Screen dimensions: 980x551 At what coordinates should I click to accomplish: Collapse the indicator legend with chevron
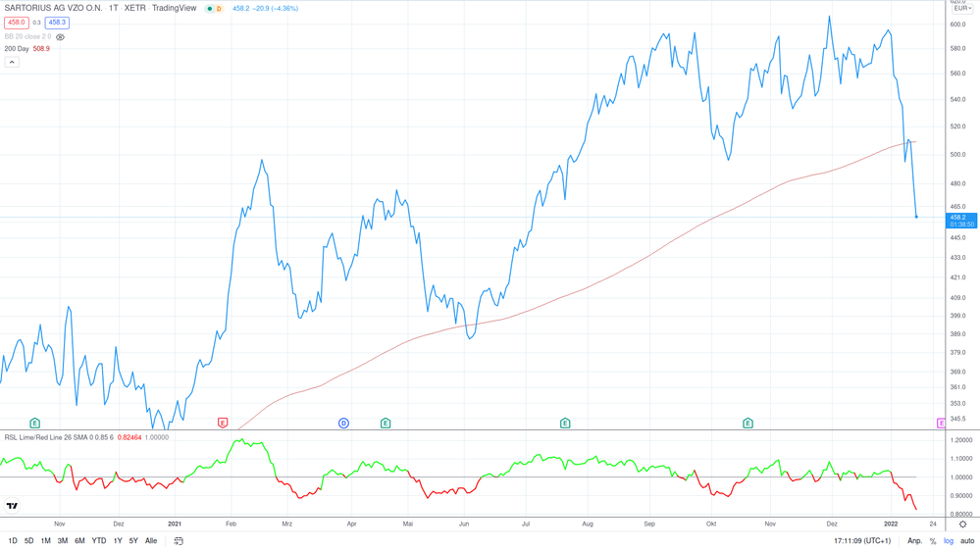(x=12, y=62)
